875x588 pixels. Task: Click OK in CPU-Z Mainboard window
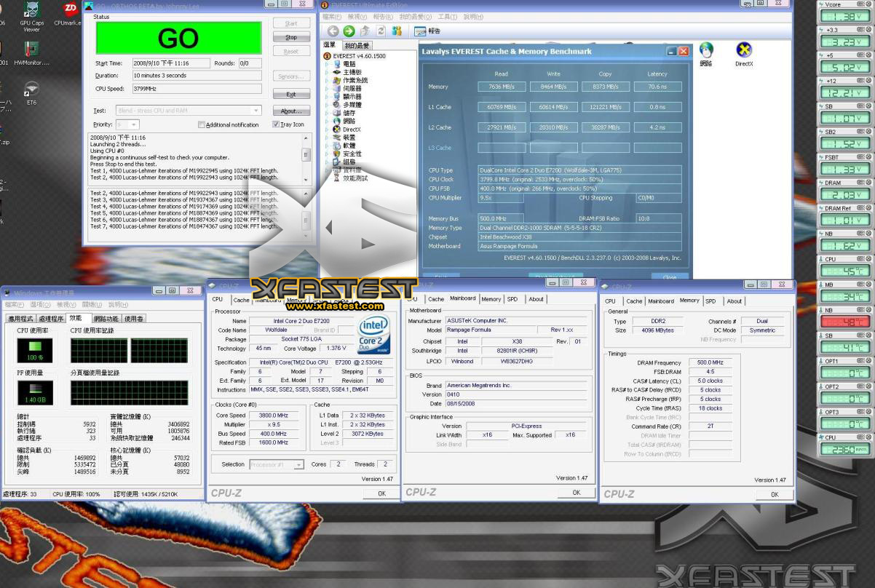[x=577, y=493]
